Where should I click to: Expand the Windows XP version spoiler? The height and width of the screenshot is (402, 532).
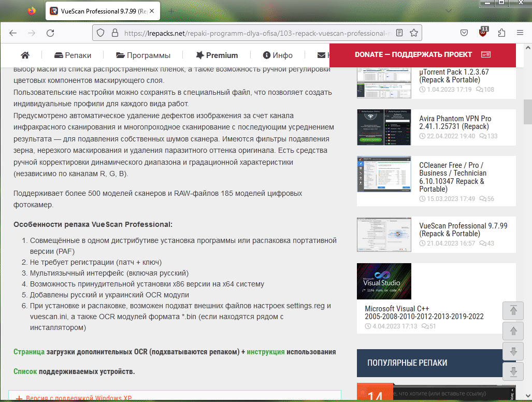(74, 398)
